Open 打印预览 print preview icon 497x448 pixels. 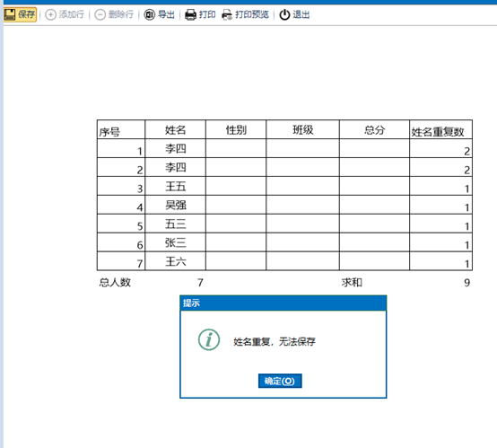coord(227,14)
